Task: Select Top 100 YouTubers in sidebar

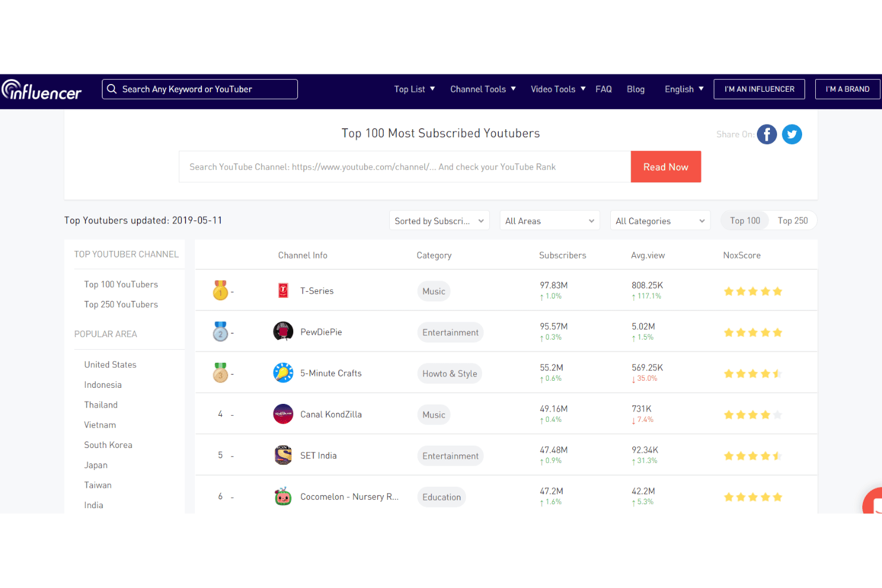Action: [x=121, y=284]
